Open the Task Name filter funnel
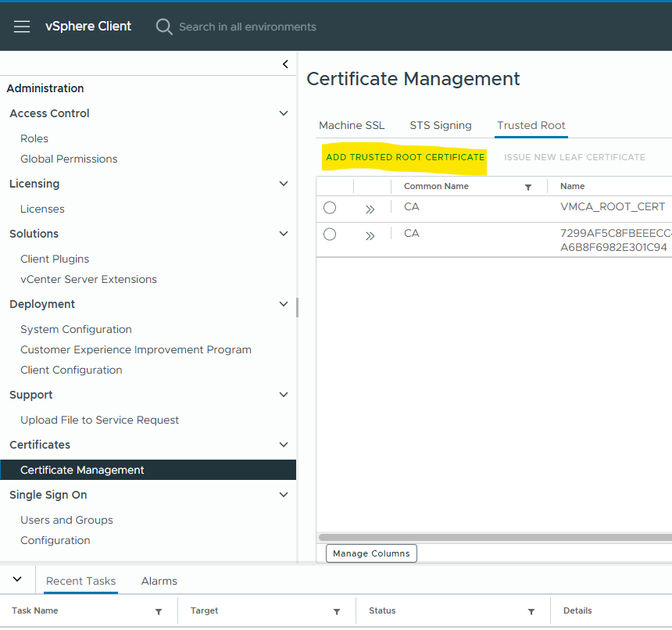 tap(159, 610)
